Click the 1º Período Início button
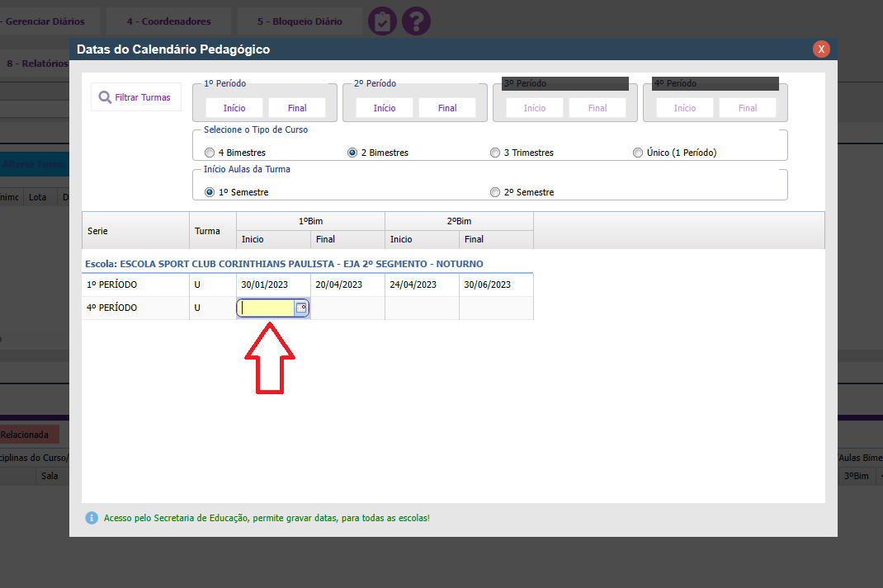The width and height of the screenshot is (883, 588). (x=234, y=108)
